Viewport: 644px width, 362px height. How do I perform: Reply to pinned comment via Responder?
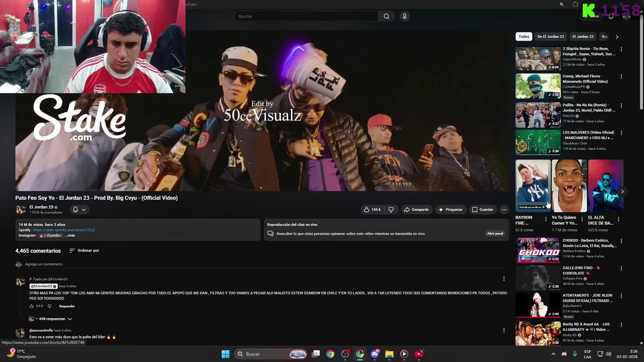pyautogui.click(x=67, y=306)
